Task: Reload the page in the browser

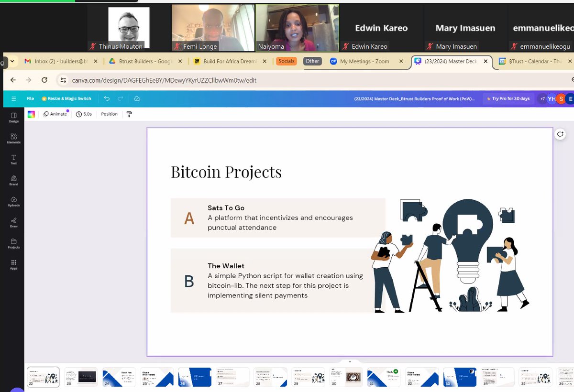Action: [44, 80]
